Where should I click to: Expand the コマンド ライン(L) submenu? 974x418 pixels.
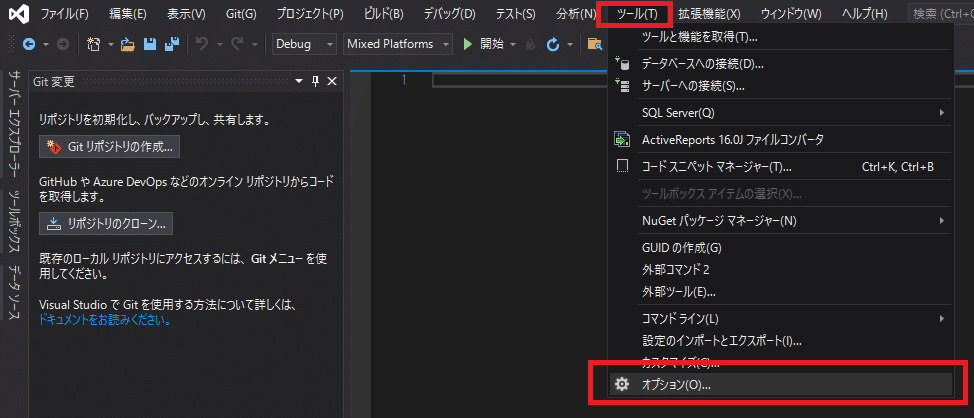779,319
